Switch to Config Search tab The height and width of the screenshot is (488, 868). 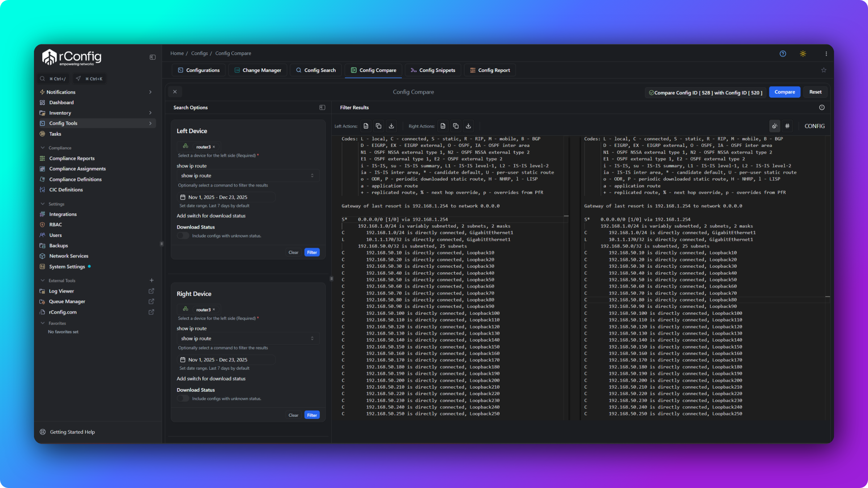[x=316, y=70]
